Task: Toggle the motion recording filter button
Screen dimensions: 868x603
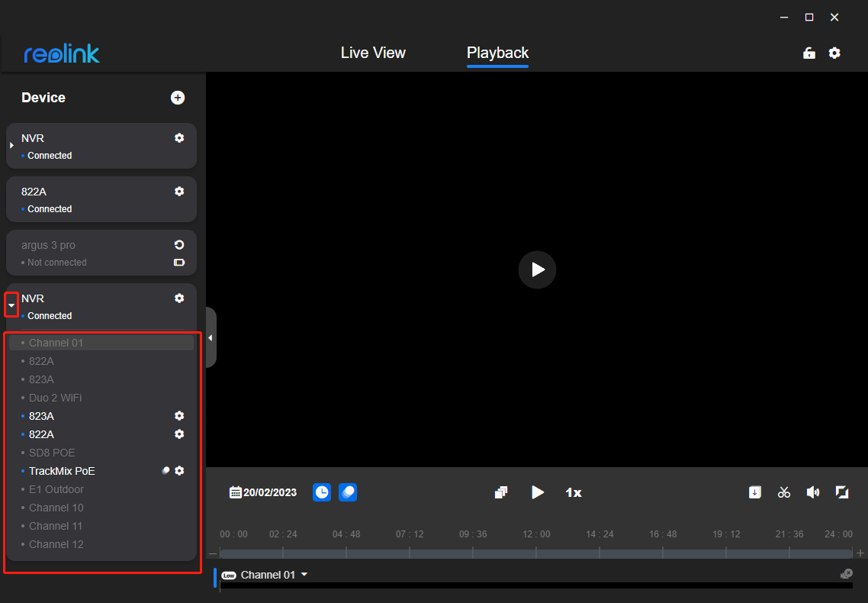Action: (x=348, y=492)
